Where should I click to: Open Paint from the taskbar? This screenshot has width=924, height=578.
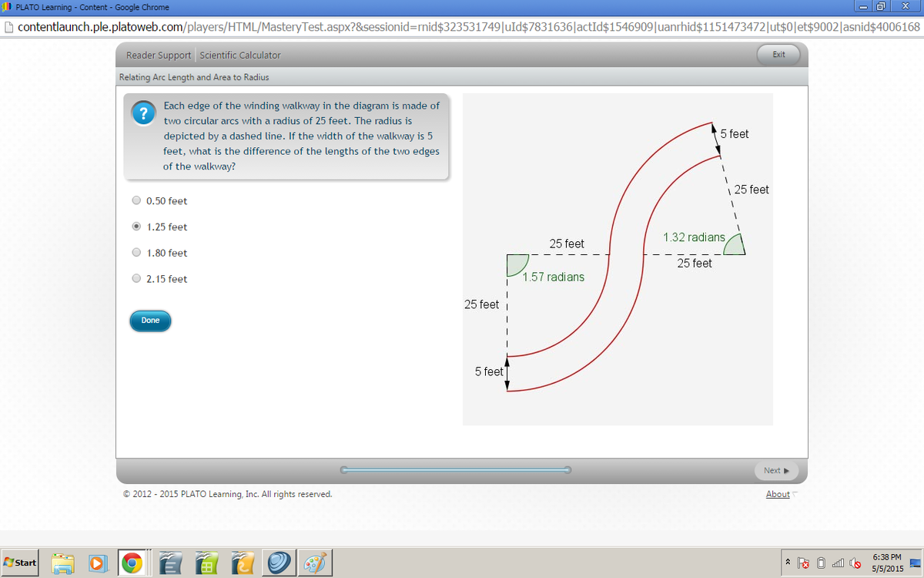click(x=314, y=563)
